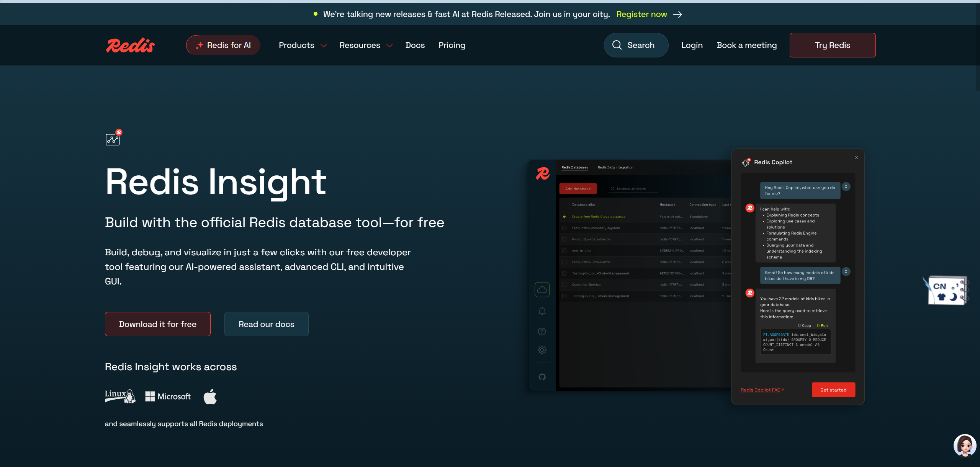Click Read our docs button
The width and height of the screenshot is (980, 467).
pyautogui.click(x=266, y=324)
